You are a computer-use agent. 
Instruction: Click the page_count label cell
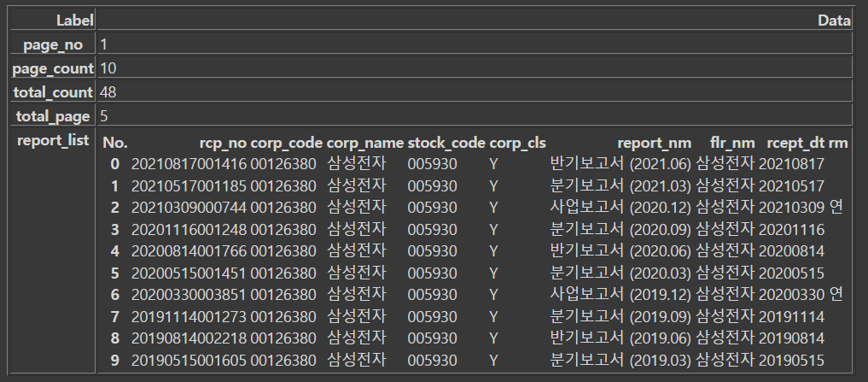pyautogui.click(x=53, y=68)
